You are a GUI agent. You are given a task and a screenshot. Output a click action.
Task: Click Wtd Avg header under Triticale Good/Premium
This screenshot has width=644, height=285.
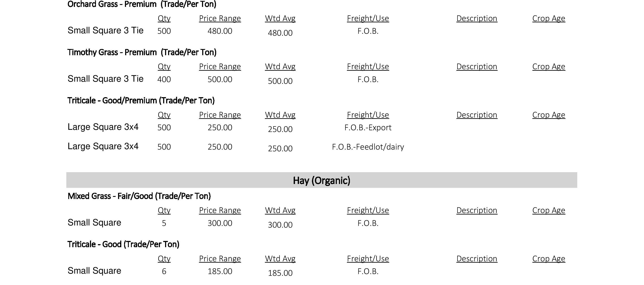280,115
